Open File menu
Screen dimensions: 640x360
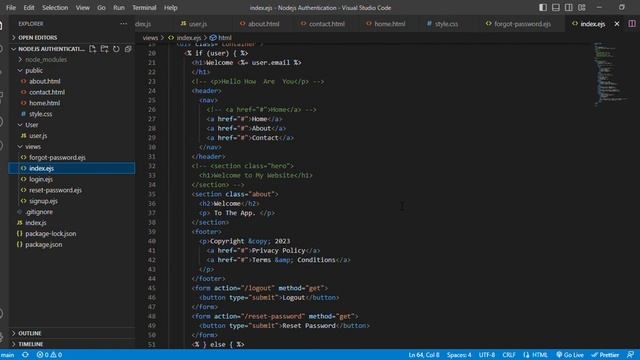11,7
